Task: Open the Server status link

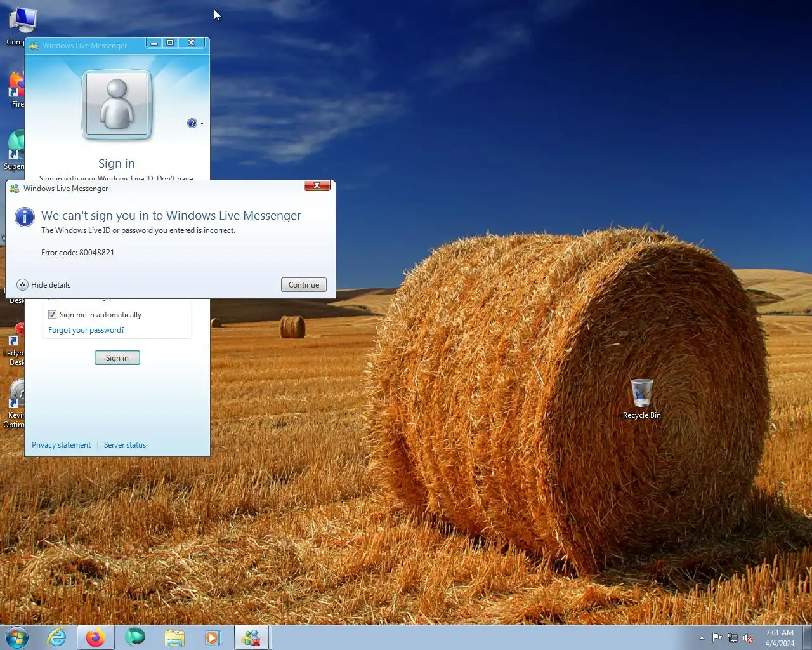Action: (x=125, y=445)
